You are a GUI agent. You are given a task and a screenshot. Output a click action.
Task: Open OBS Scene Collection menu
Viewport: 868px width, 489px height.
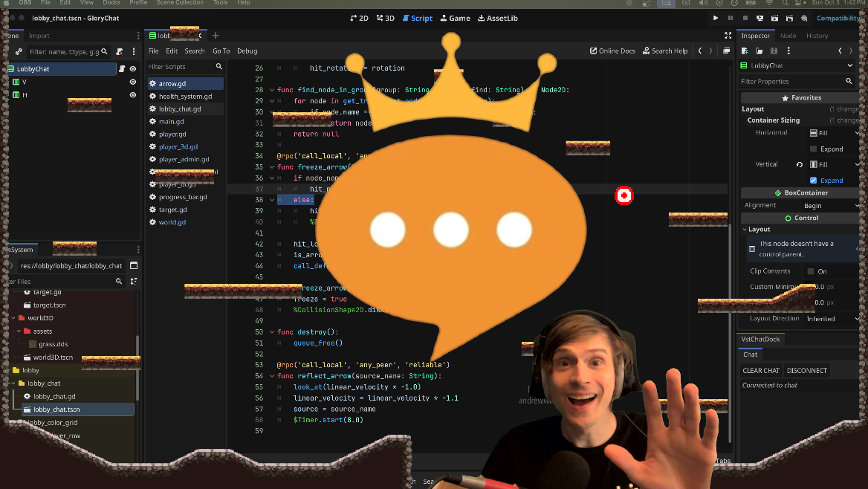[x=180, y=3]
